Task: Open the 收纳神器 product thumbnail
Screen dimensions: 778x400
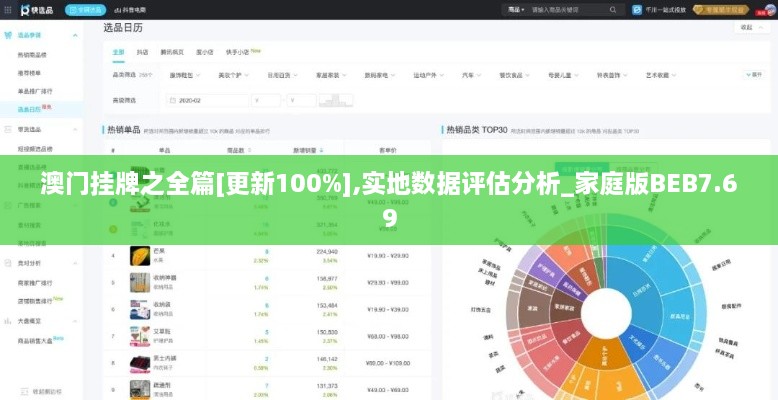Action: pos(140,282)
